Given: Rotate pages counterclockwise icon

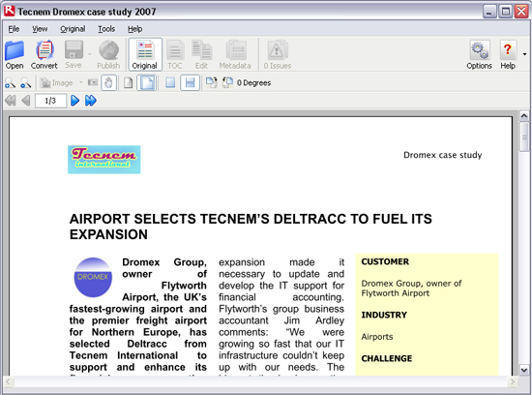Looking at the screenshot, I should pyautogui.click(x=227, y=83).
